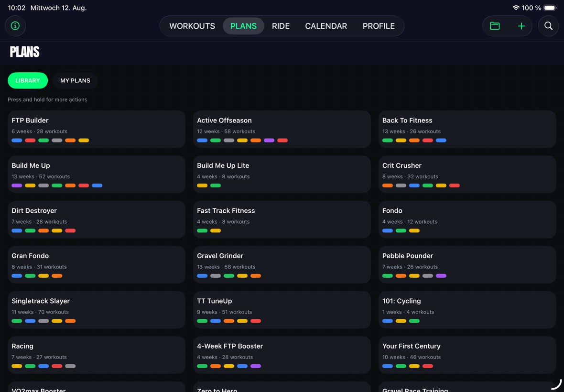
Task: Switch to the MY PLANS filter
Action: tap(75, 81)
